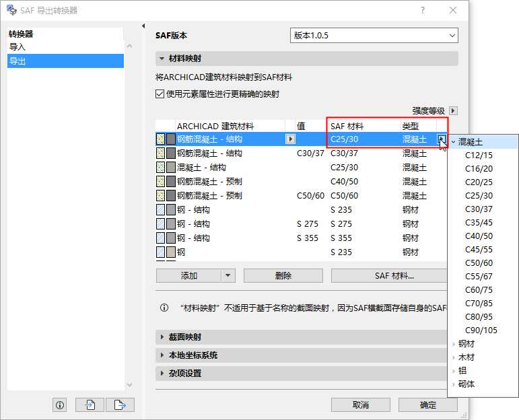Image resolution: width=519 pixels, height=420 pixels.
Task: Click hatch pattern icon of the 混凝土 - 结构 row
Action: pyautogui.click(x=160, y=167)
